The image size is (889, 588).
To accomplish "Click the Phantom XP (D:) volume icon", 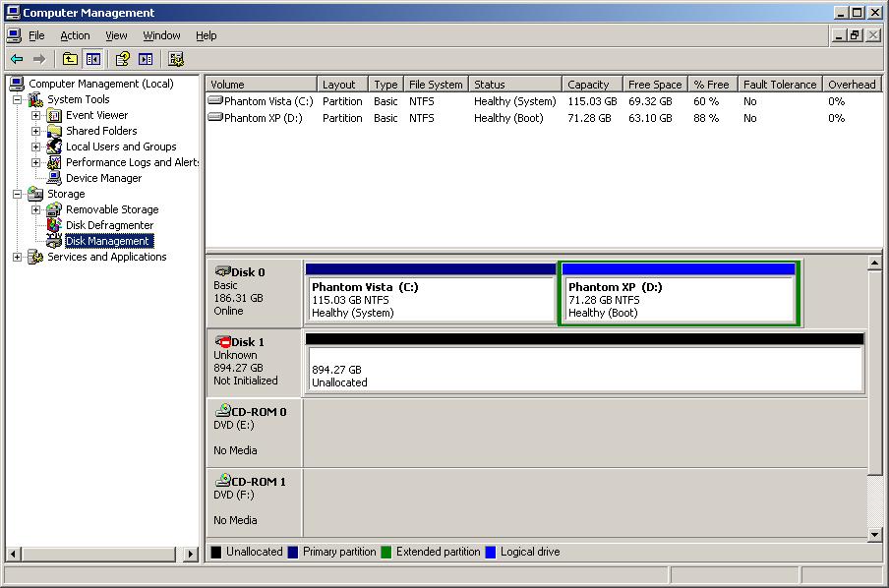I will pyautogui.click(x=215, y=117).
